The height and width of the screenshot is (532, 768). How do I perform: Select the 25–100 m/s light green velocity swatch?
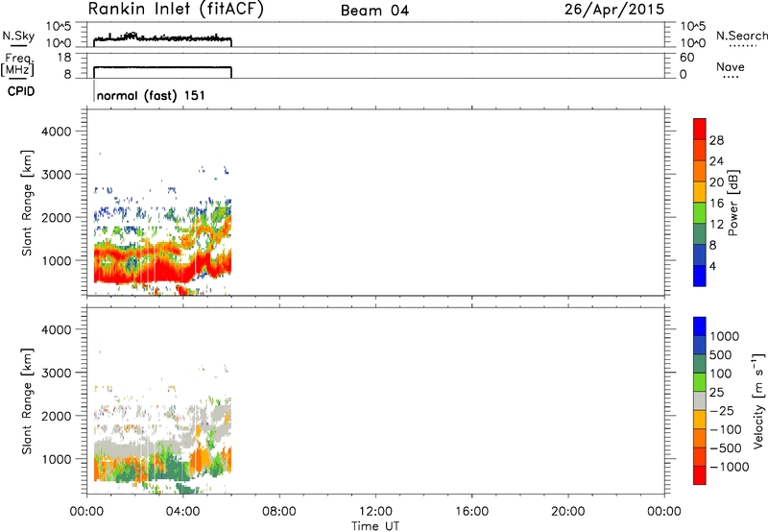[x=700, y=382]
